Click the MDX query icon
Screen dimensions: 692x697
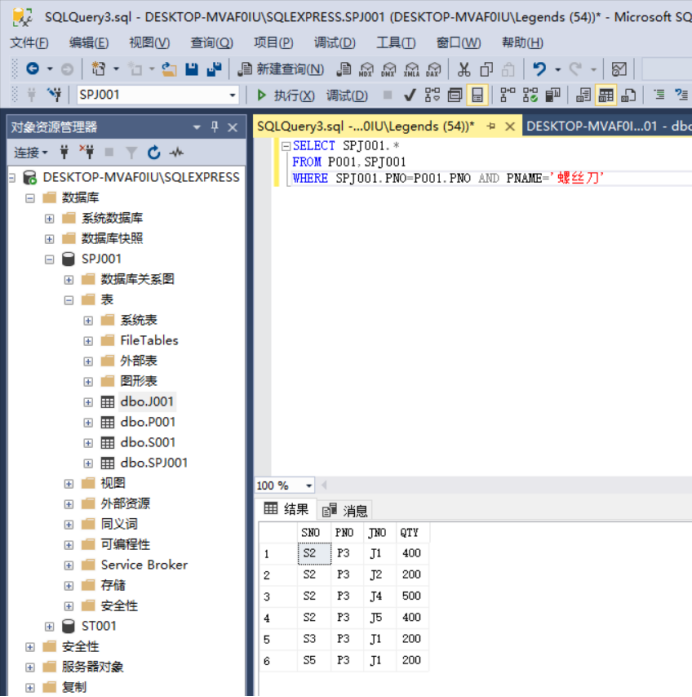[366, 69]
